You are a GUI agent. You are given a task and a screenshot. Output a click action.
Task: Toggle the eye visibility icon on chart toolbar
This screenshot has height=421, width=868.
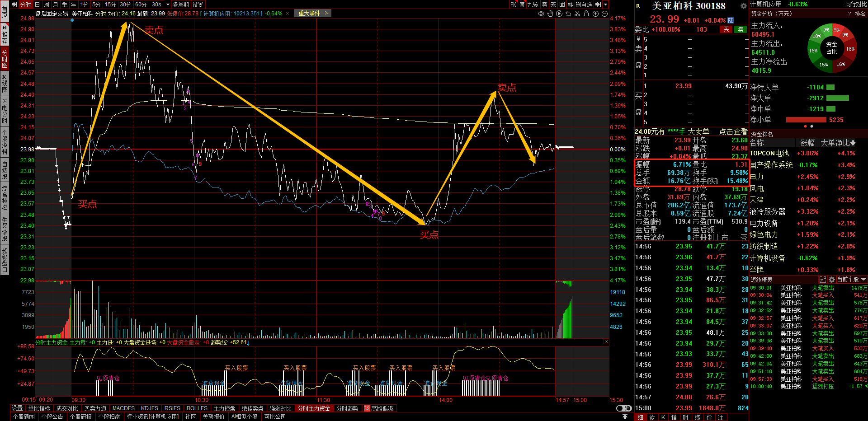point(541,14)
